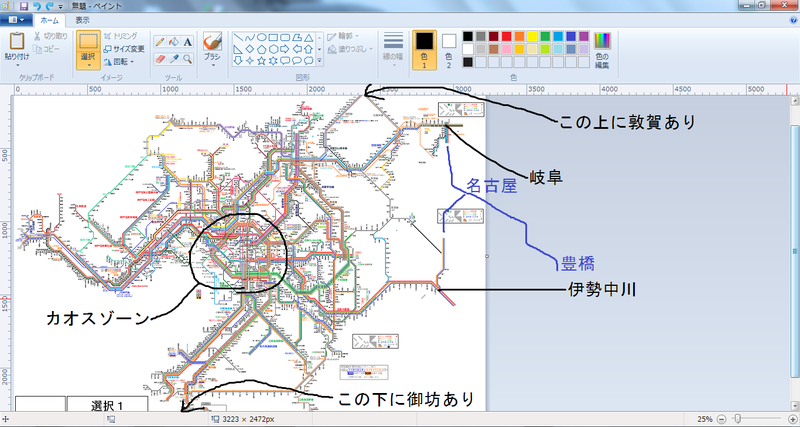Open the サイズ変更 dialog
Image resolution: width=800 pixels, height=427 pixels.
coord(124,49)
